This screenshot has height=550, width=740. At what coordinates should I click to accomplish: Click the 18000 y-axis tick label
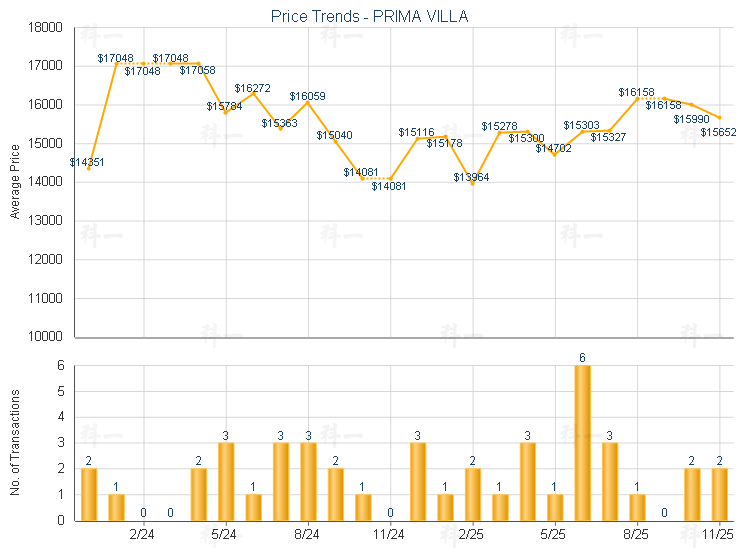pos(47,28)
